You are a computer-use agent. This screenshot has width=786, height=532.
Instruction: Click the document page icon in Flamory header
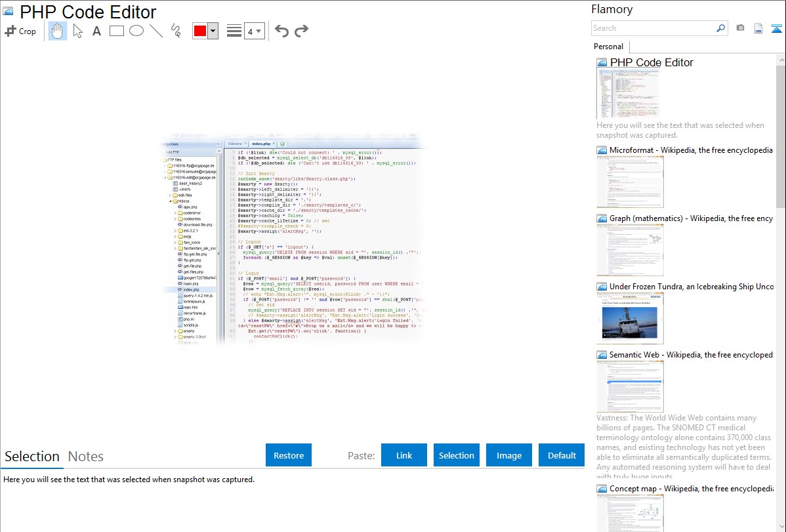758,28
